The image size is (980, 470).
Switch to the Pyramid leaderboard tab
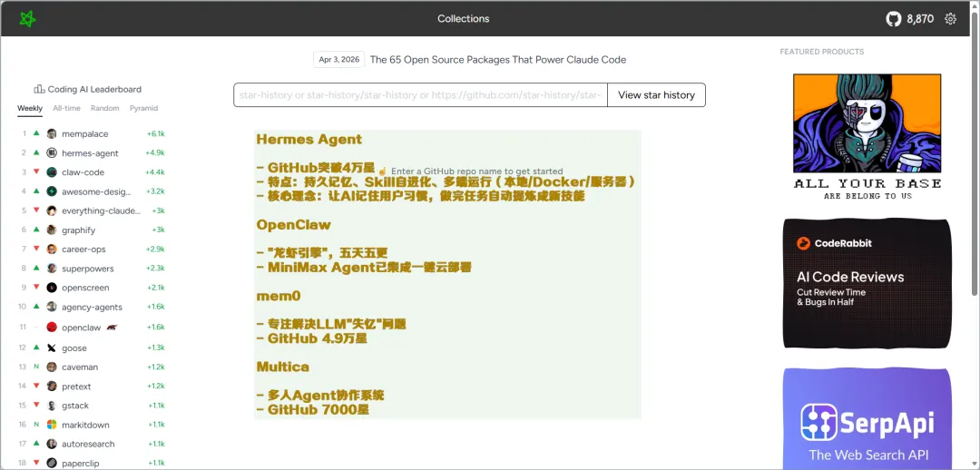[143, 108]
